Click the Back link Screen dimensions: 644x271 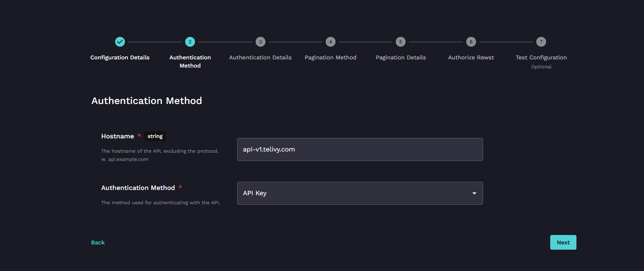coord(98,242)
